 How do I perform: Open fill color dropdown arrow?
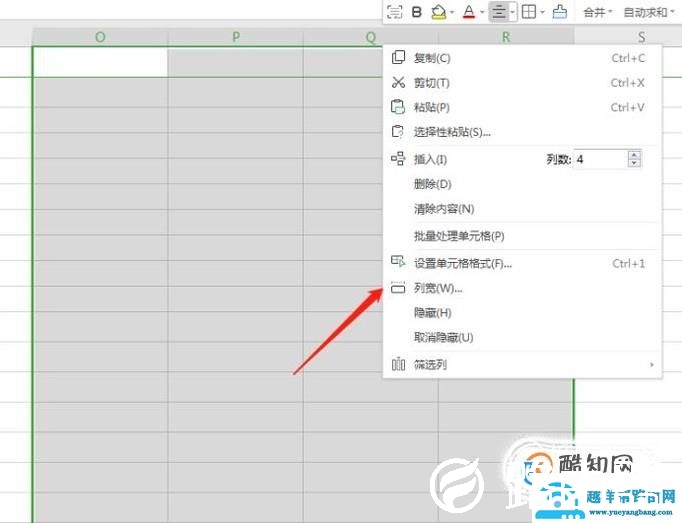(452, 12)
